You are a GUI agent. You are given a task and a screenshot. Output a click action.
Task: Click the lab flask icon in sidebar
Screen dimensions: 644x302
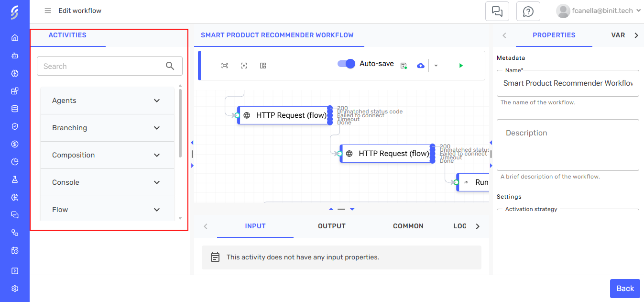[x=15, y=179]
